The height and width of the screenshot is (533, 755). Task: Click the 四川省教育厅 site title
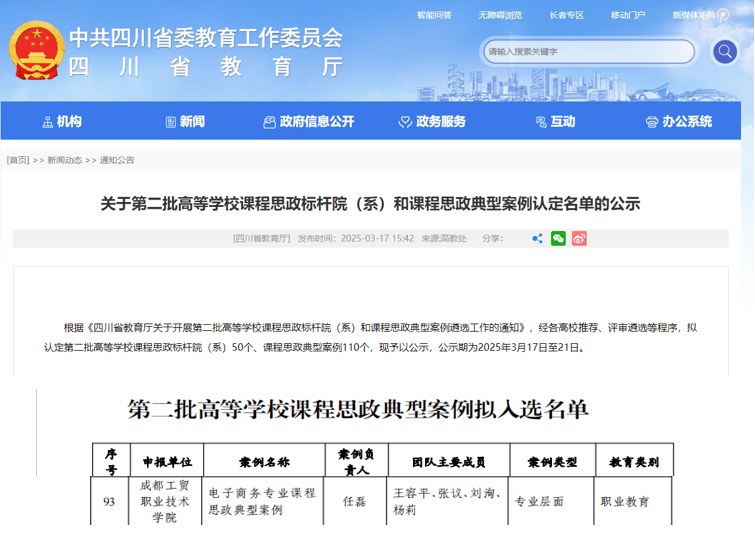(206, 66)
